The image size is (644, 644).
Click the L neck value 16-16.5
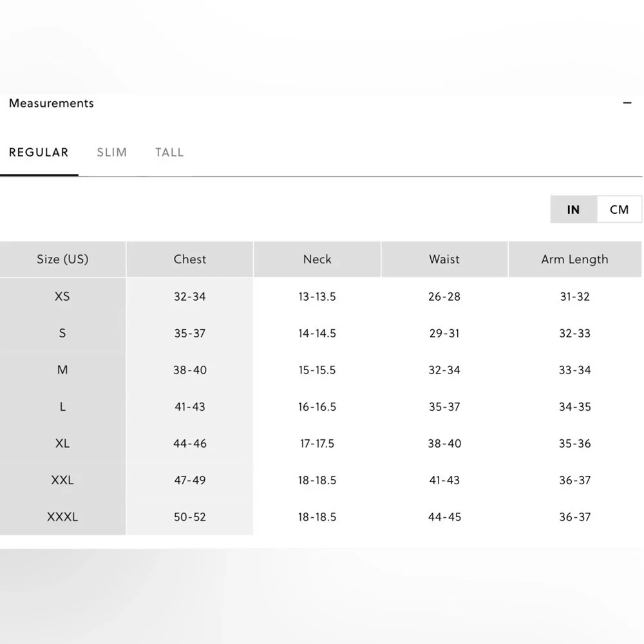(317, 406)
